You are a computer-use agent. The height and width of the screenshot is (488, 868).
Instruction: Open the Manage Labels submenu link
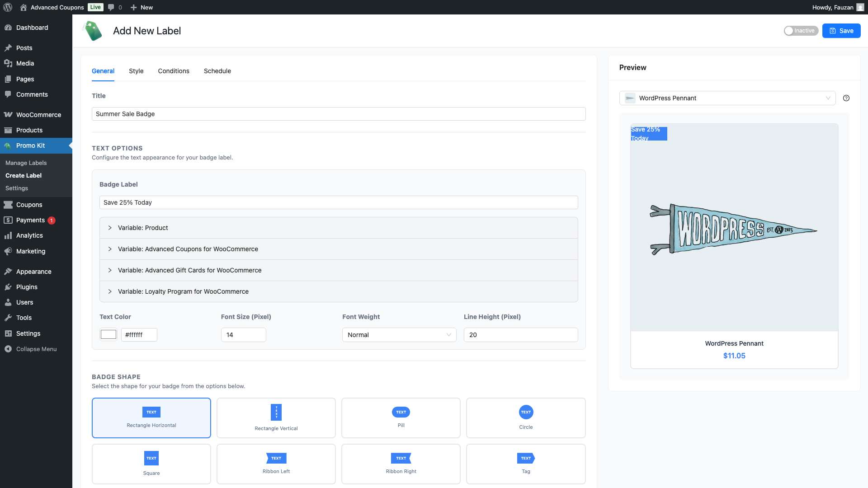[26, 163]
